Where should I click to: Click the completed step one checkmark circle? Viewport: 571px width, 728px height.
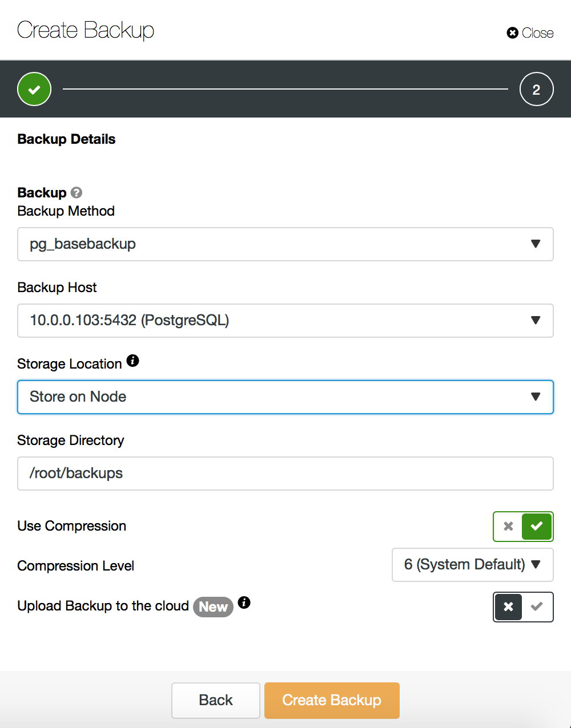[x=34, y=90]
